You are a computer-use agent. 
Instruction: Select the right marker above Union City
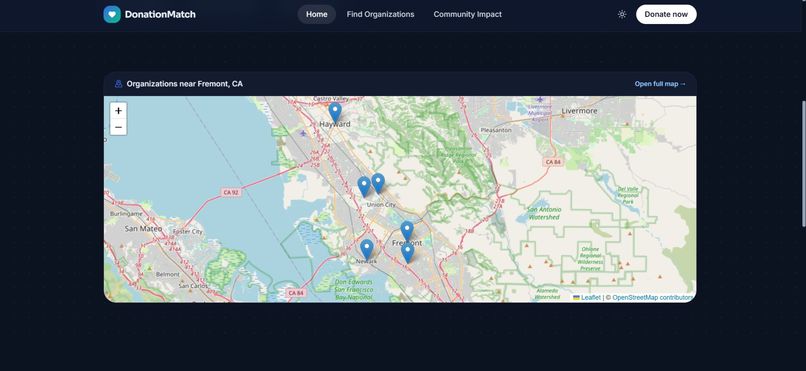click(378, 183)
